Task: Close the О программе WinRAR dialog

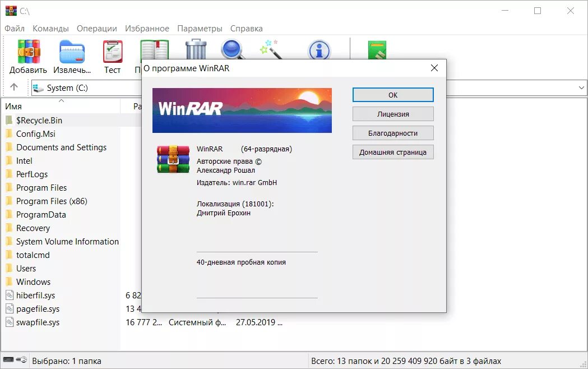Action: 434,68
